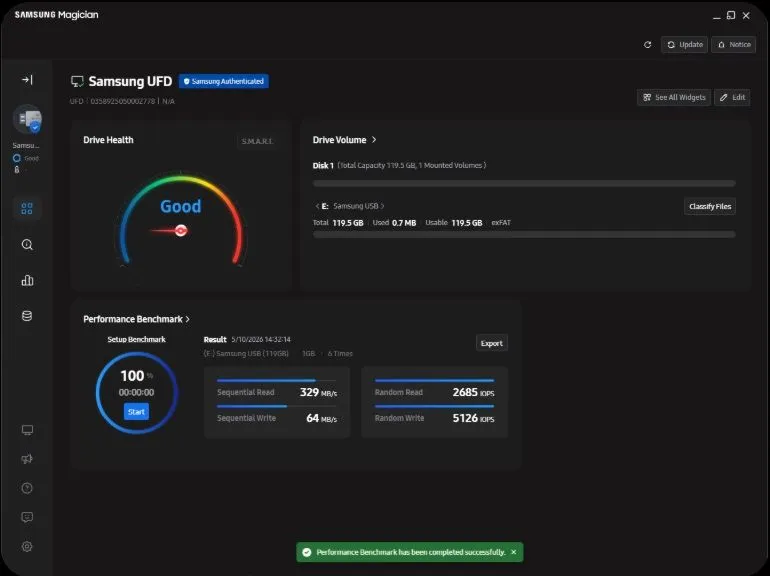
Task: Click See All Widgets button
Action: click(x=674, y=97)
